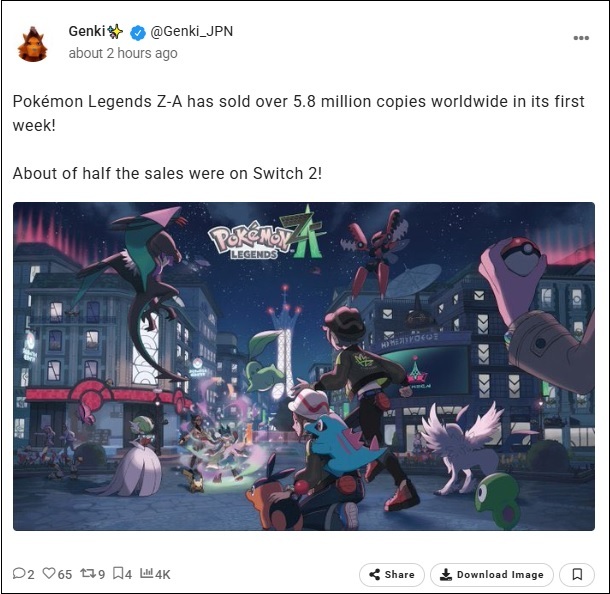View post analytics bar chart icon

146,573
